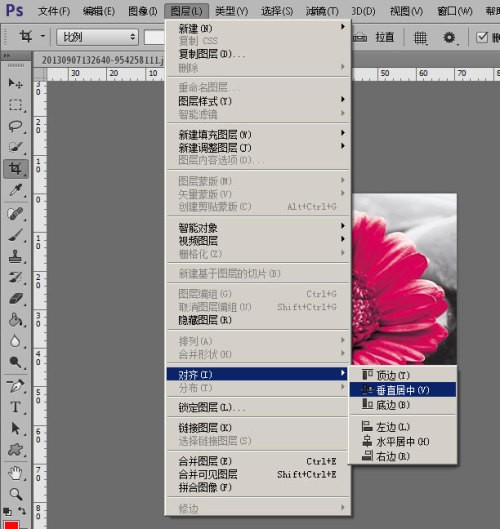Select the Clone Stamp tool
The image size is (500, 529).
click(x=15, y=256)
